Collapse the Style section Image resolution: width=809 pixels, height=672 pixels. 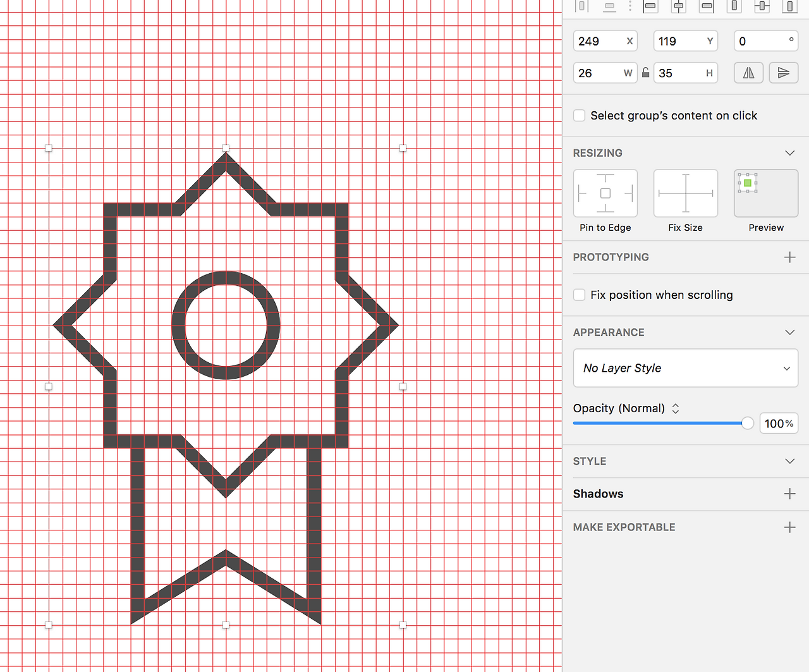point(789,461)
